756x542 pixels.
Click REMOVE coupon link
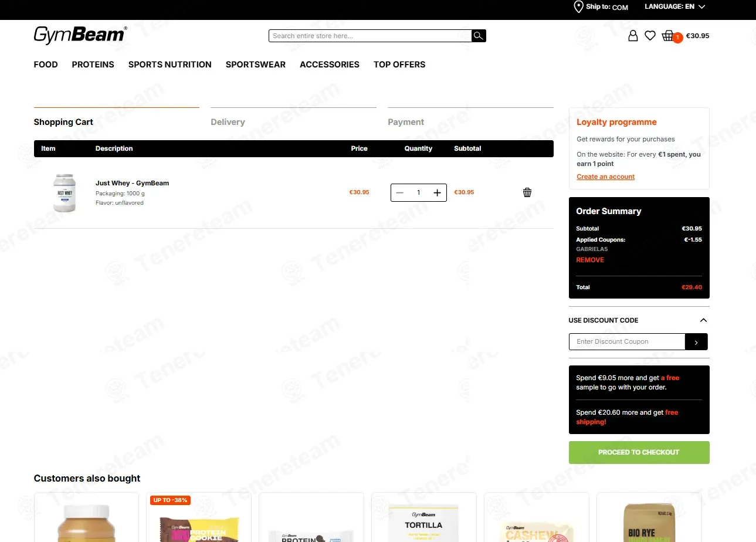[x=590, y=260]
